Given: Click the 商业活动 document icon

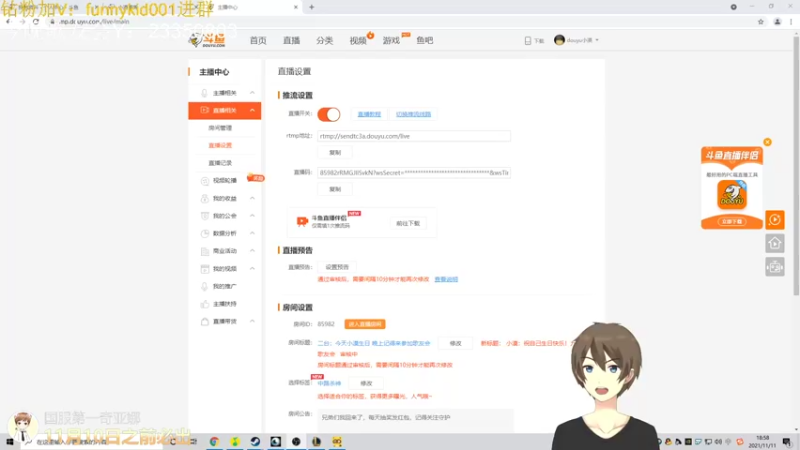Looking at the screenshot, I should coord(205,251).
